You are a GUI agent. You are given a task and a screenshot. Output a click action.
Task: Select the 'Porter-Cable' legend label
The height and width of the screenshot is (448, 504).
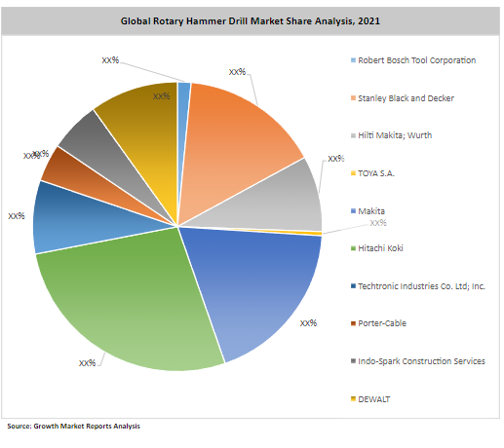382,323
